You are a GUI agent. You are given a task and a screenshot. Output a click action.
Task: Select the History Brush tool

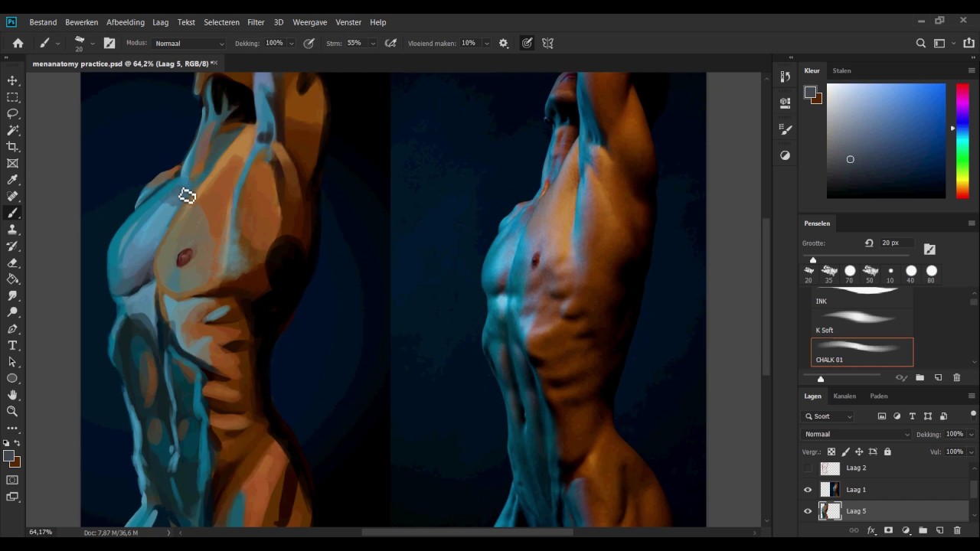coord(12,246)
